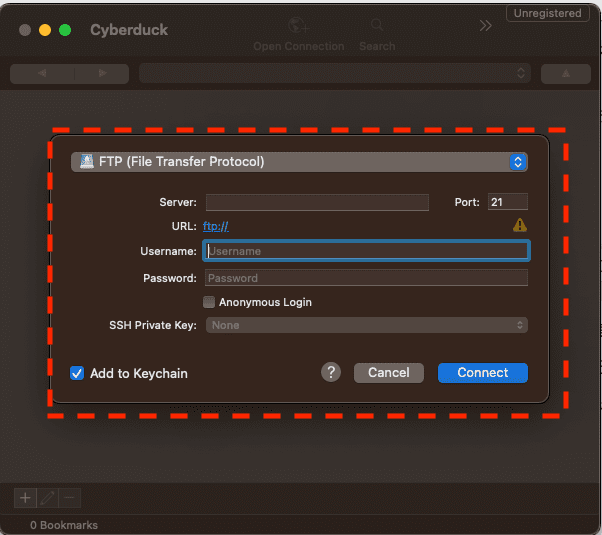Click the Search magnifier in toolbar

tap(377, 25)
